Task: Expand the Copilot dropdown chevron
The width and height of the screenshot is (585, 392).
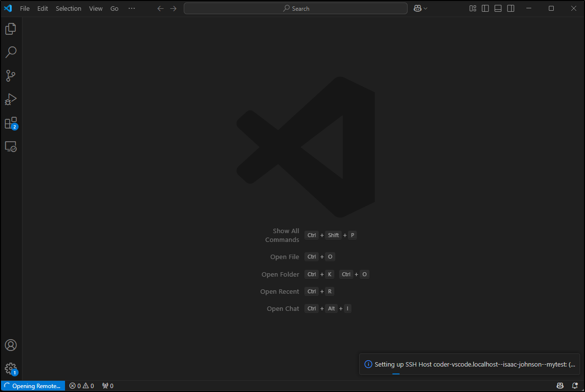Action: (425, 8)
